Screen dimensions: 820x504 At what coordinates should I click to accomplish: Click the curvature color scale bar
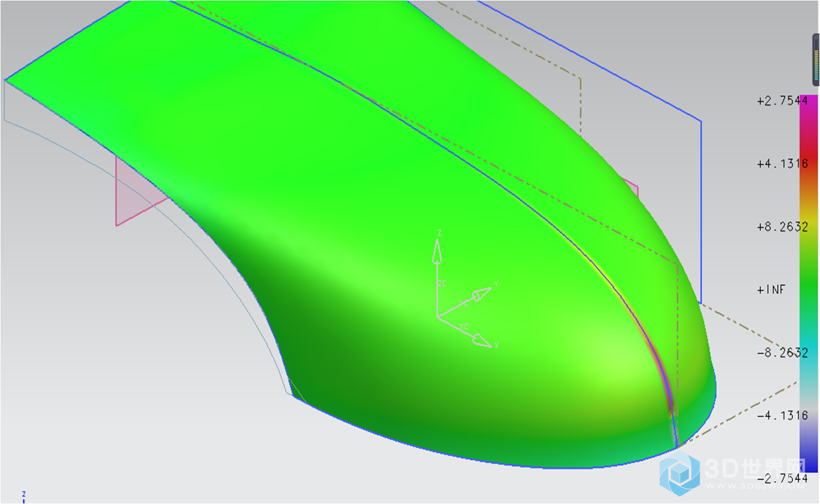[x=809, y=284]
